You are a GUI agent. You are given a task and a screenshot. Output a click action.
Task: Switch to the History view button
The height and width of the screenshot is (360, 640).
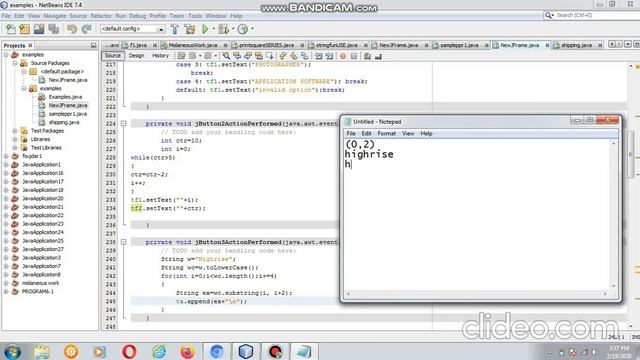click(160, 56)
